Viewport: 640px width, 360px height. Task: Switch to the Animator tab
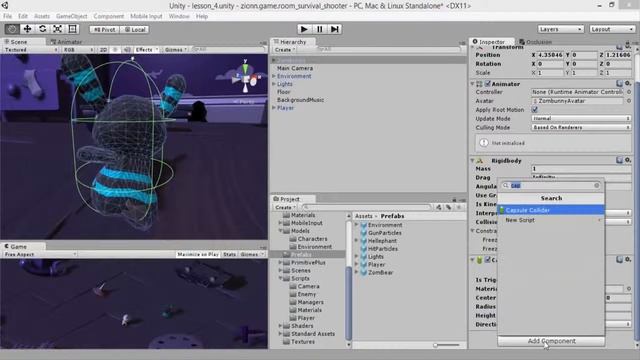pyautogui.click(x=66, y=42)
